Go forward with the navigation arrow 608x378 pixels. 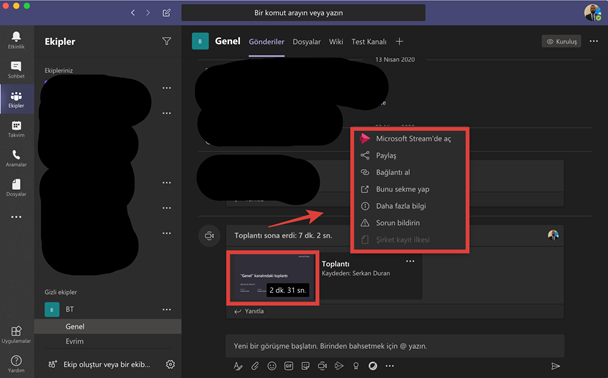(148, 13)
